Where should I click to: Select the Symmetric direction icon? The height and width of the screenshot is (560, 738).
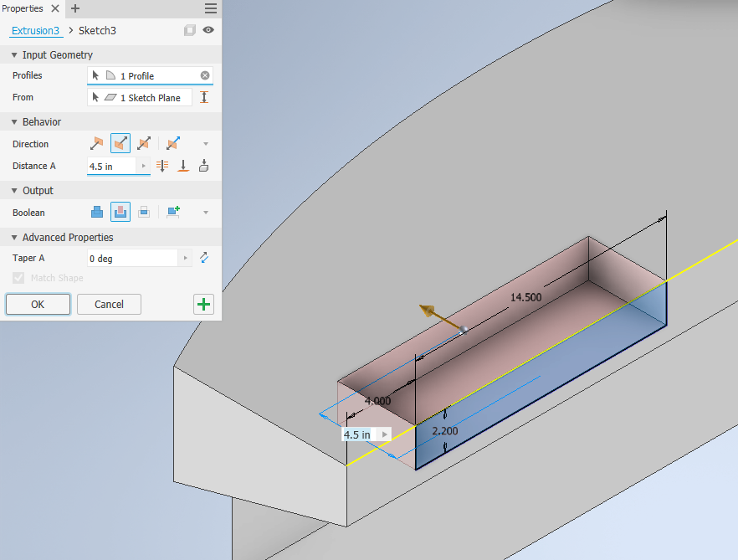pos(144,144)
